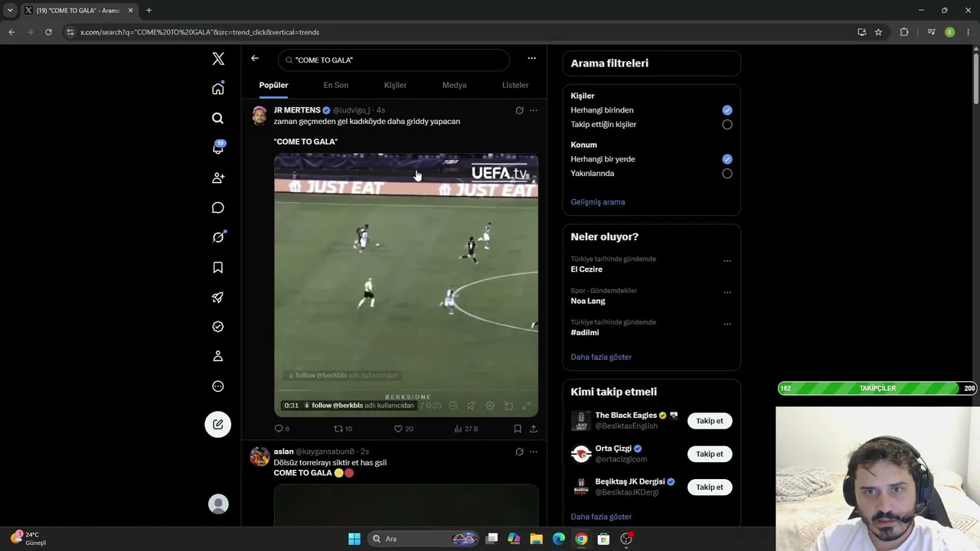Open Bookmarks icon in left sidebar

click(218, 267)
